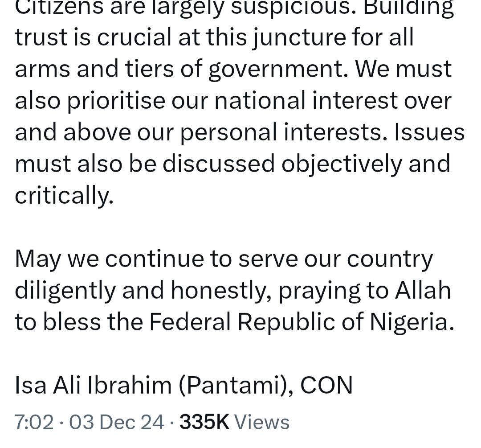The width and height of the screenshot is (481, 448).
Task: Click the line 'to bless the Federal Republic of Nigeria'
Action: point(234,322)
